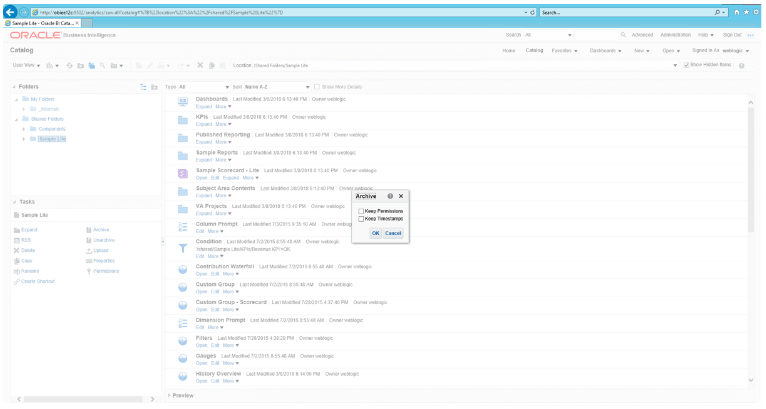766x409 pixels.
Task: Click the browser home icon
Action: (737, 12)
